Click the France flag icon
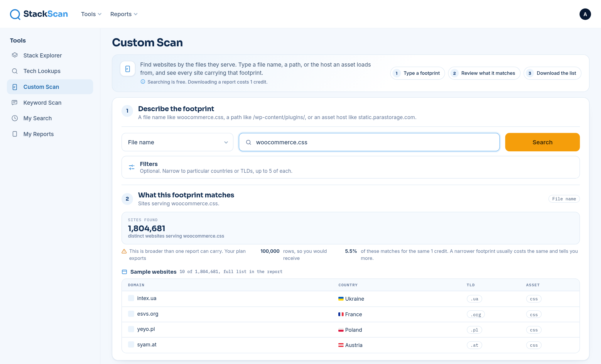This screenshot has height=364, width=601. 341,314
